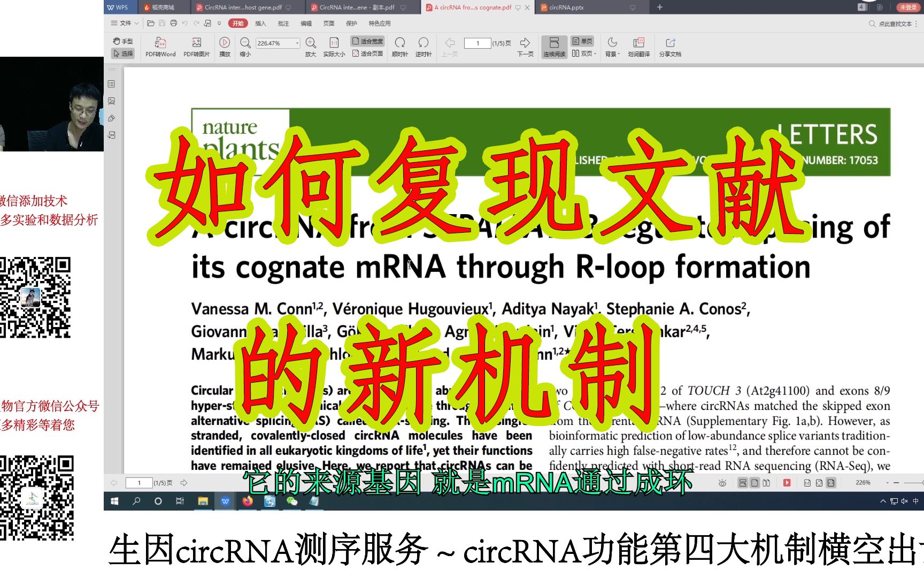Screen dimensions: 924x578
Task: Click the 未登录 login button
Action: pyautogui.click(x=908, y=7)
